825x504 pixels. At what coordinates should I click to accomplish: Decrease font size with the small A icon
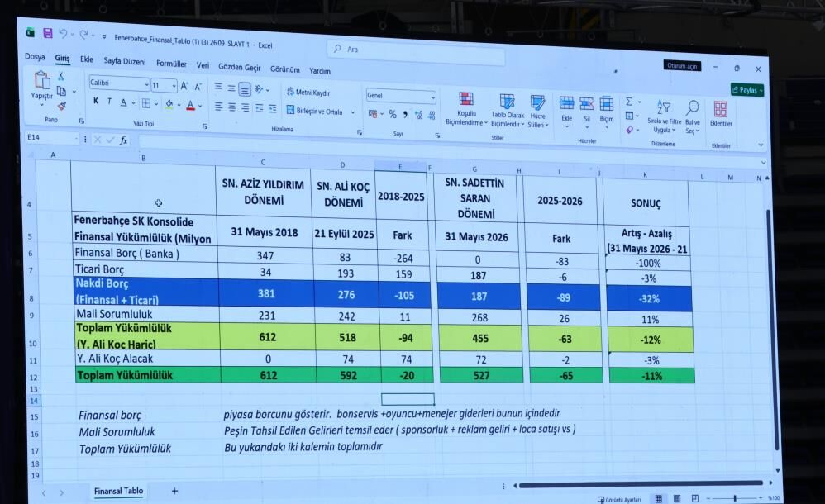(x=198, y=87)
